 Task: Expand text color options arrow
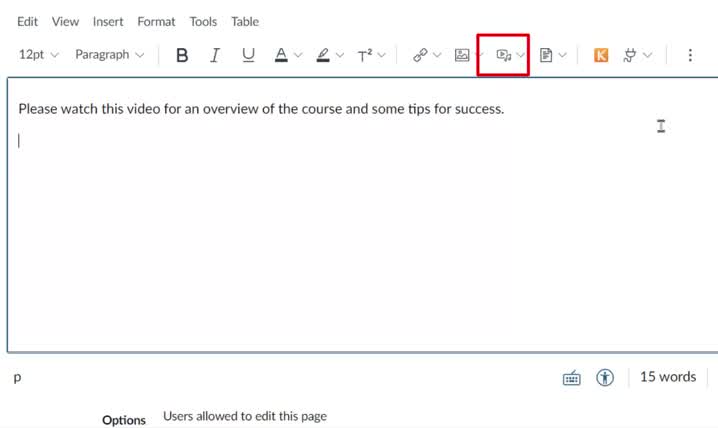click(298, 55)
